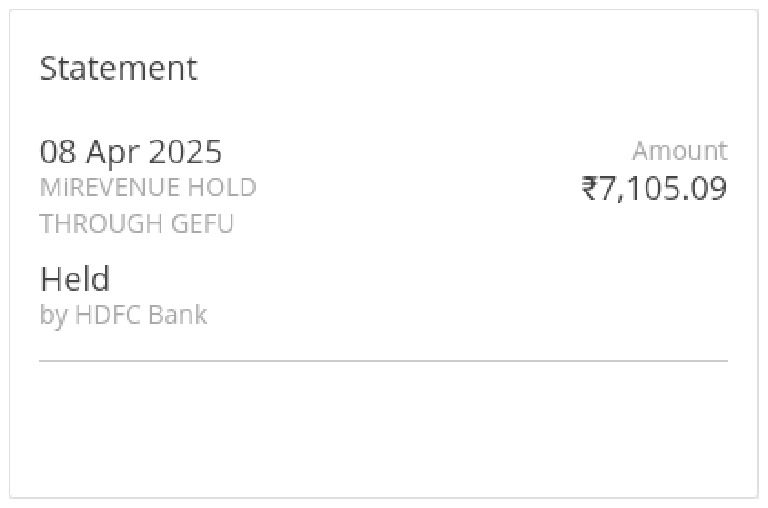Select the ₹7,105.09 amount value
Viewport: 768px width, 508px height.
pos(654,188)
